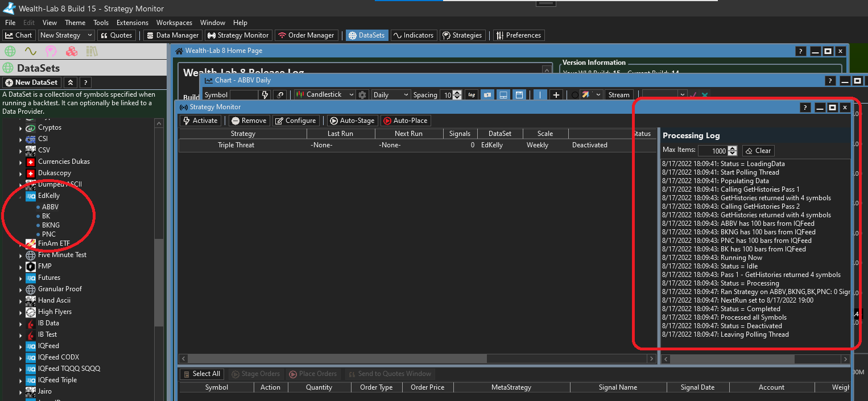The height and width of the screenshot is (401, 868).
Task: Open the Help menu
Action: pyautogui.click(x=240, y=23)
